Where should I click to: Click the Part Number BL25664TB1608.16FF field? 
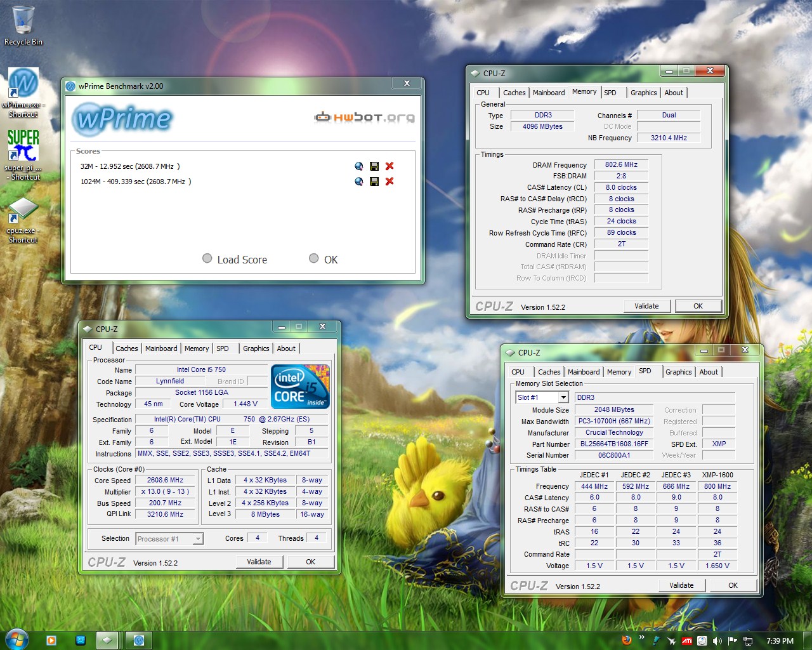pos(614,444)
